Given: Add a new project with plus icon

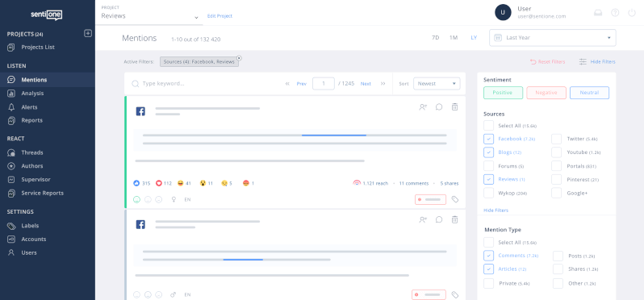Looking at the screenshot, I should (x=88, y=34).
